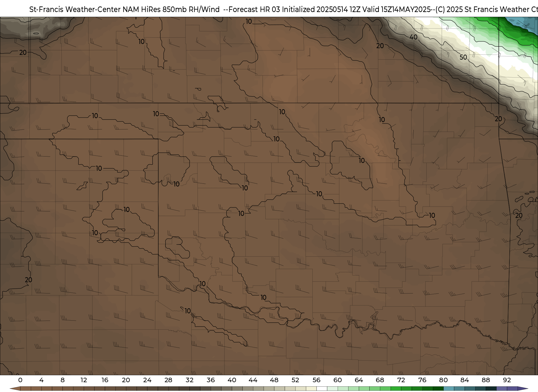Choose the colorbar tick label "68"

coord(380,380)
